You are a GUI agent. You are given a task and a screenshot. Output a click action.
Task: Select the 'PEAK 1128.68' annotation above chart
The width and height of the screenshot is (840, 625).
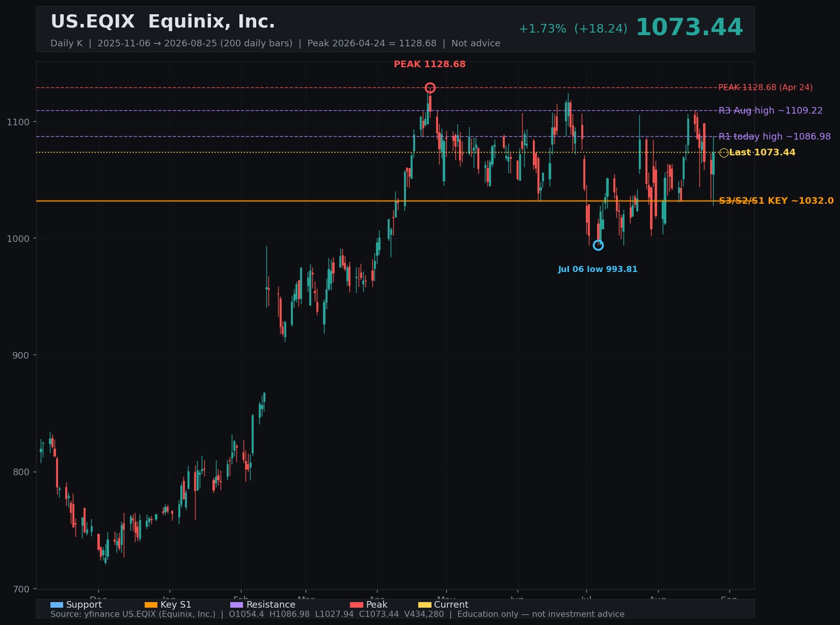[x=429, y=64]
